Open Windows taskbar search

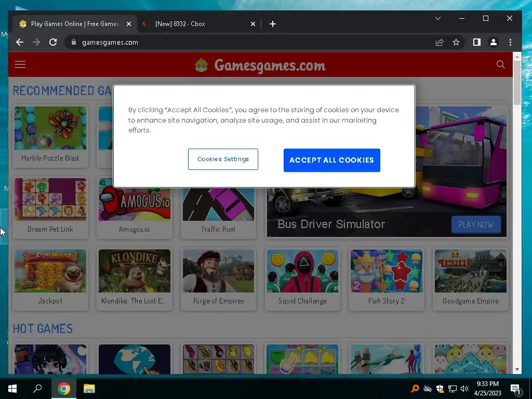[x=37, y=389]
